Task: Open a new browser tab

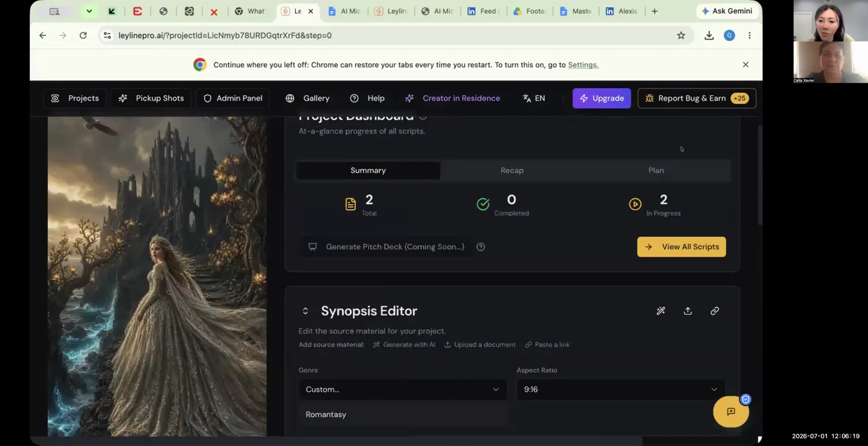Action: pyautogui.click(x=655, y=11)
